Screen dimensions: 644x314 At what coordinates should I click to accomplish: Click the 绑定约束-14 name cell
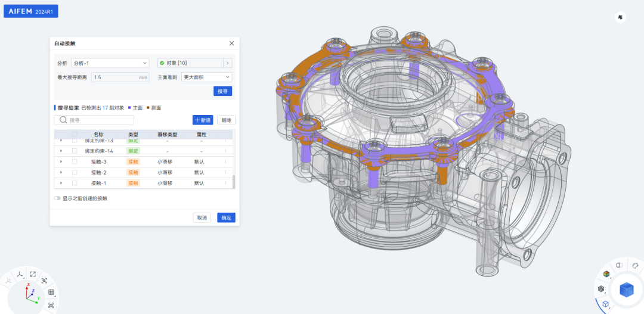(x=99, y=151)
